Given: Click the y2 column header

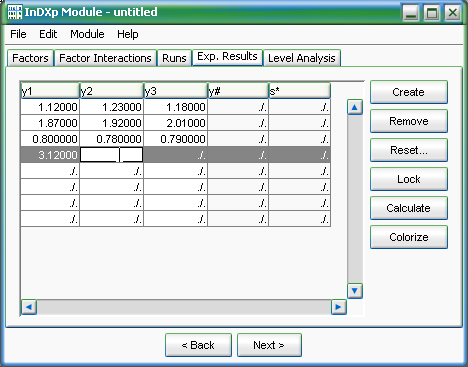Looking at the screenshot, I should click(x=112, y=91).
